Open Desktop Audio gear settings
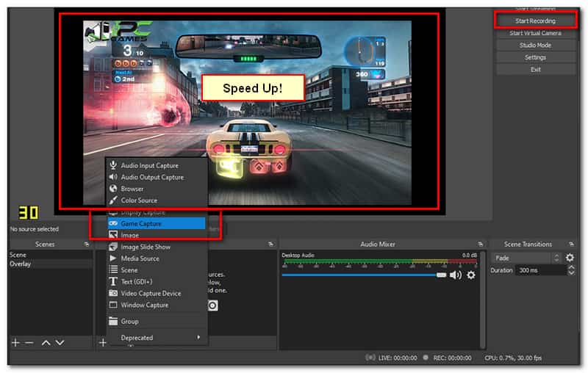This screenshot has width=588, height=373. (471, 275)
